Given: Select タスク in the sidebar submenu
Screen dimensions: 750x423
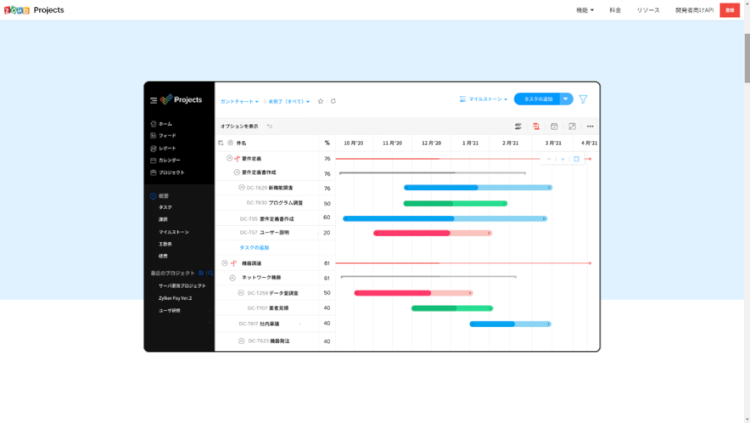Looking at the screenshot, I should click(x=165, y=207).
